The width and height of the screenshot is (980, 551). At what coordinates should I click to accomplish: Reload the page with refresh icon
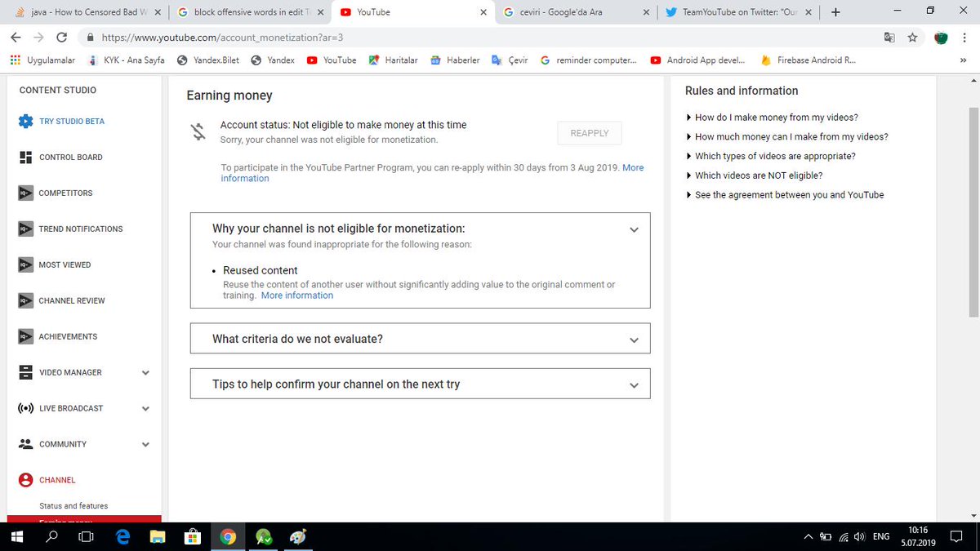pos(62,38)
